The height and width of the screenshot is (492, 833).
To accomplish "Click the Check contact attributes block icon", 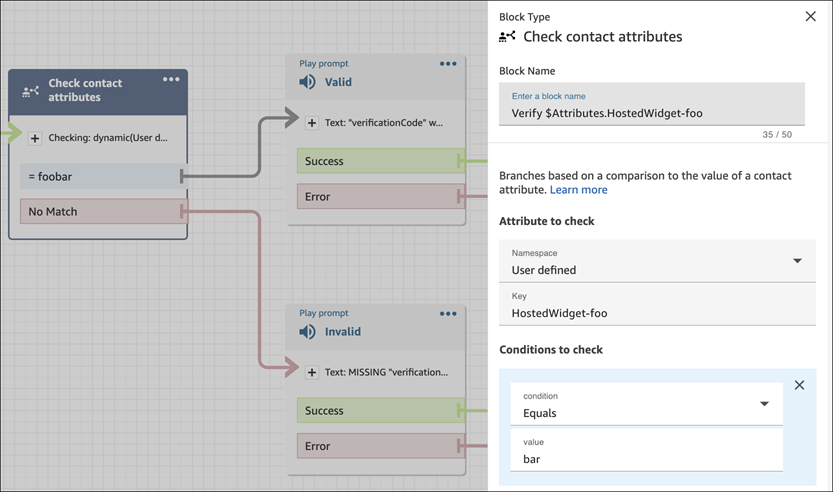I will (31, 91).
